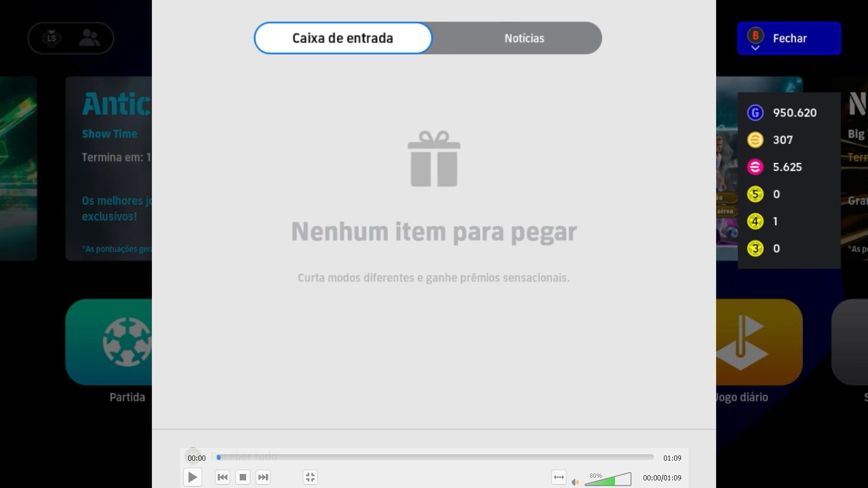This screenshot has width=868, height=488.
Task: Skip to next track in player
Action: [263, 477]
